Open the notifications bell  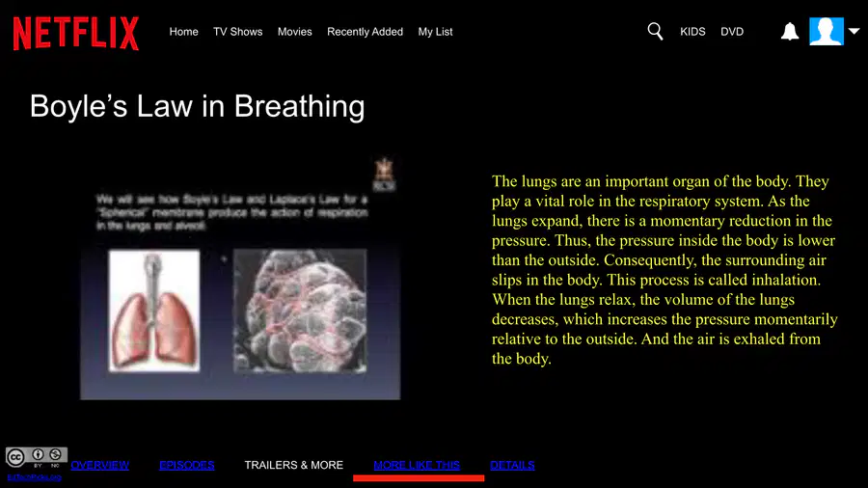789,32
